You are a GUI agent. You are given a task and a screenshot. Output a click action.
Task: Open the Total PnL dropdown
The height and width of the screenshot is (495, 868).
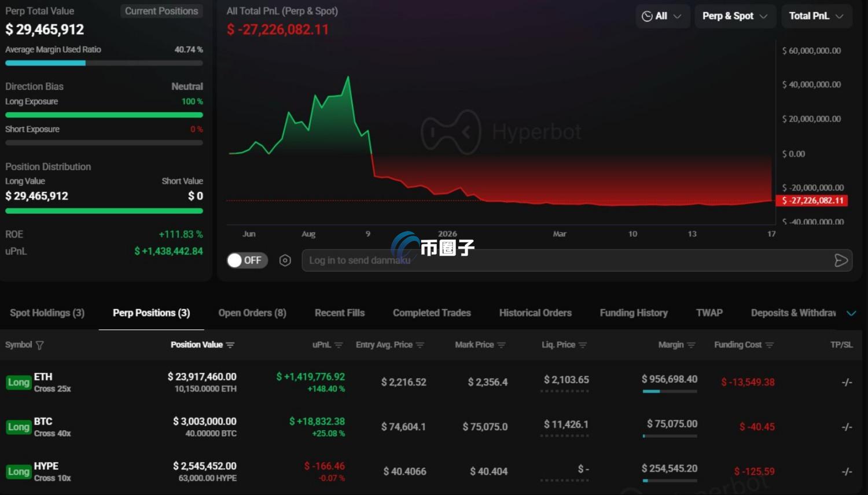point(816,16)
